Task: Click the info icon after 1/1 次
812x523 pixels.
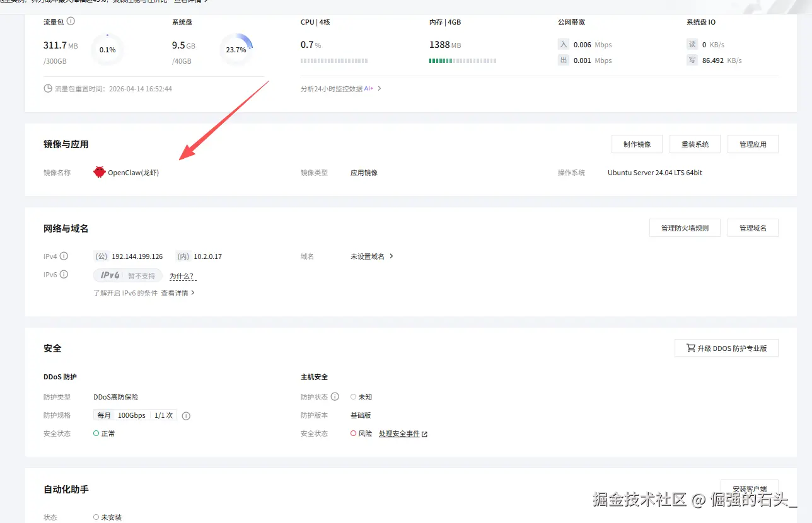Action: tap(186, 416)
